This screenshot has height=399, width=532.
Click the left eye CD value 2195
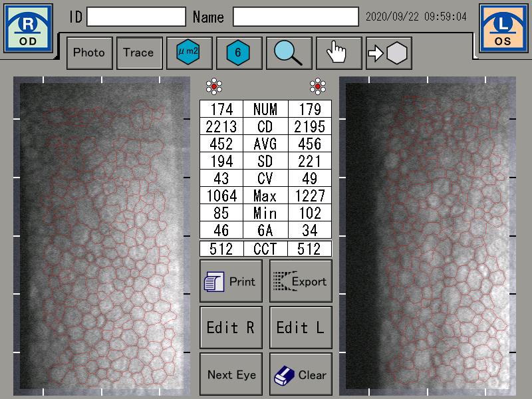click(x=310, y=126)
